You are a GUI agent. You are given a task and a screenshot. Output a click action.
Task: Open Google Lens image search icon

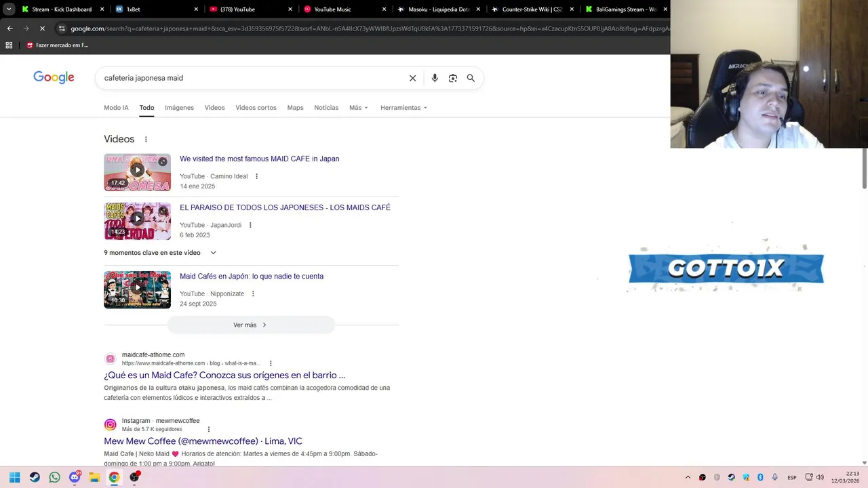coord(453,78)
